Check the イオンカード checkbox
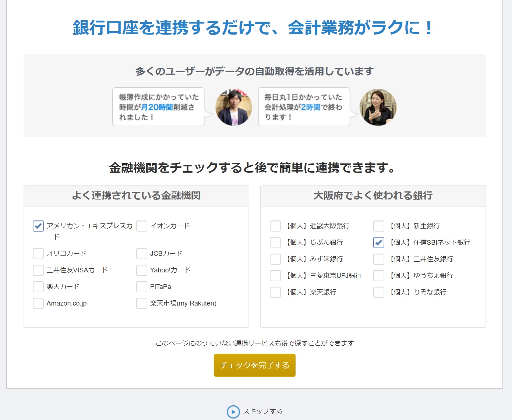512x420 pixels. pos(142,226)
